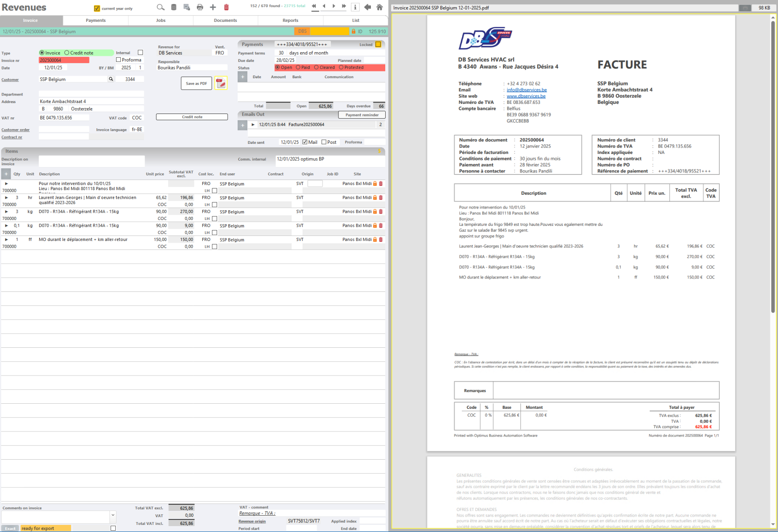Image resolution: width=778 pixels, height=532 pixels.
Task: Click lock icon on MO durant le déplacement line
Action: [x=375, y=239]
